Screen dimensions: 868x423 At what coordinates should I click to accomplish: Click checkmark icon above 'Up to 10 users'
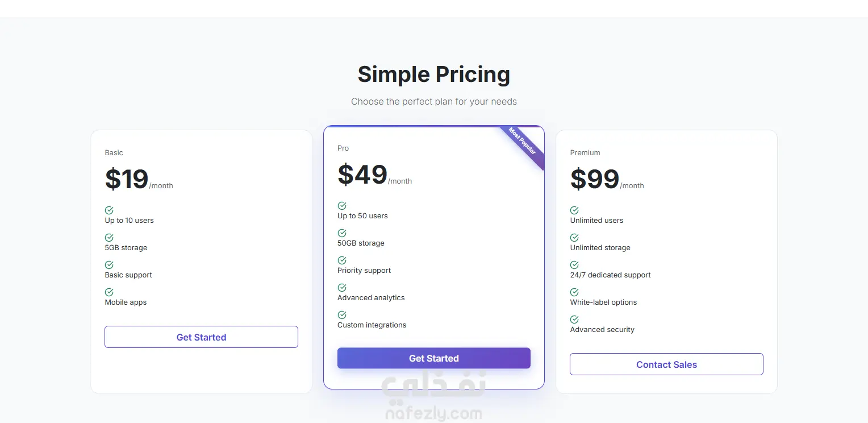109,210
